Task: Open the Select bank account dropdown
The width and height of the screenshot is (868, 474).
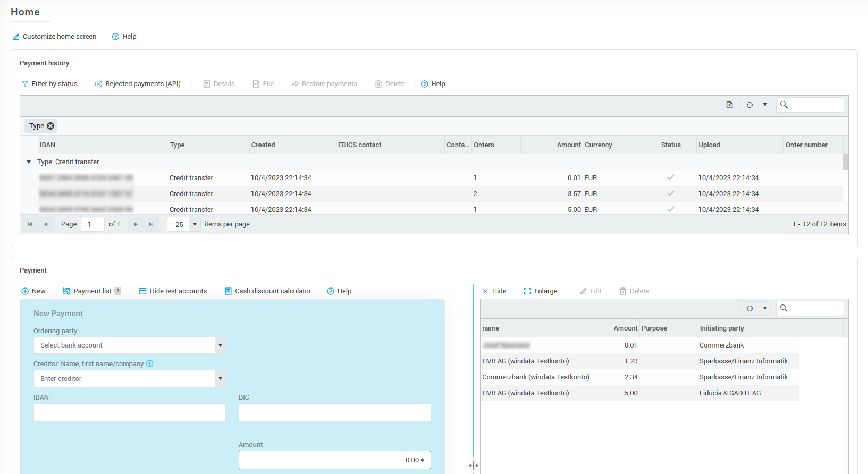Action: [220, 345]
